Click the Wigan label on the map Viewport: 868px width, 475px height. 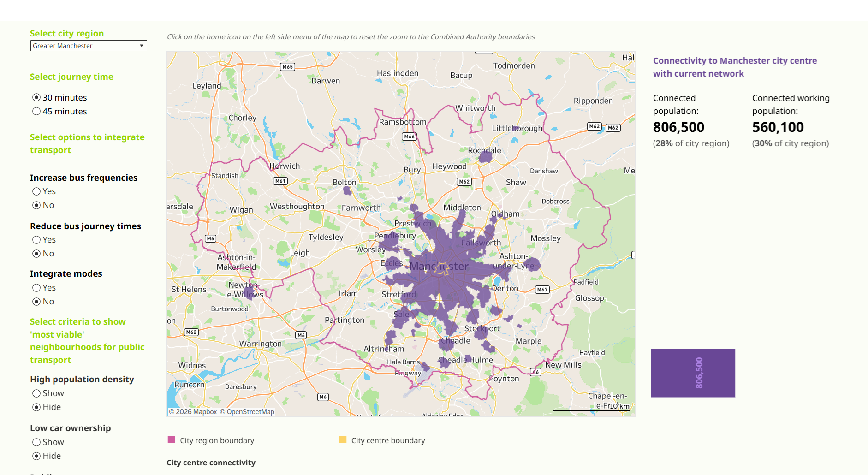241,210
